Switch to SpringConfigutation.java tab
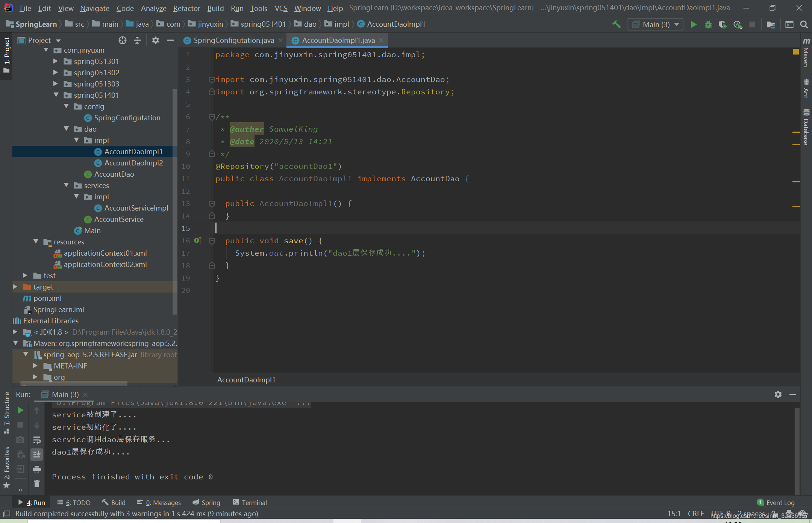Viewport: 812px width, 523px height. pyautogui.click(x=234, y=40)
